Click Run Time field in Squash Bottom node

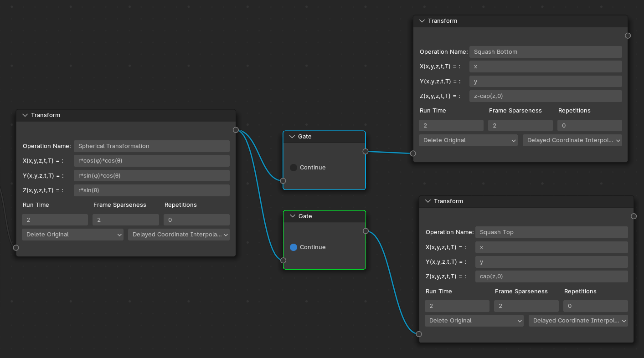pos(451,126)
